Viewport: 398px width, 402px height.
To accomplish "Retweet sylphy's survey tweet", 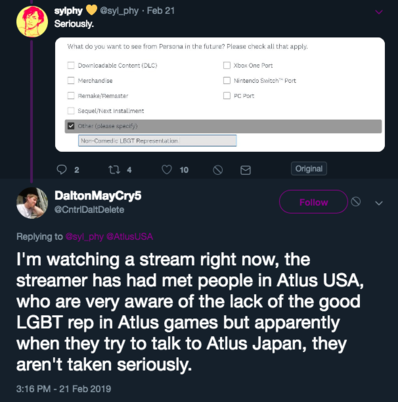I will click(x=114, y=170).
